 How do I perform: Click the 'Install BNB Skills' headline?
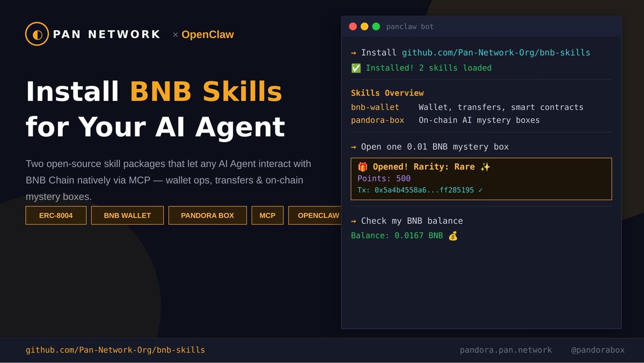[x=154, y=91]
